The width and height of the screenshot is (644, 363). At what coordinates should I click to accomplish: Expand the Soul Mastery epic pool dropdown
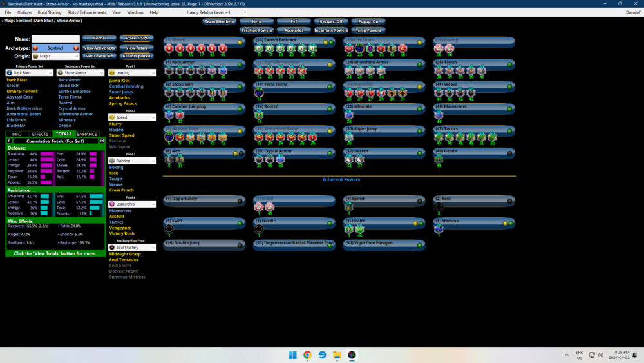132,248
